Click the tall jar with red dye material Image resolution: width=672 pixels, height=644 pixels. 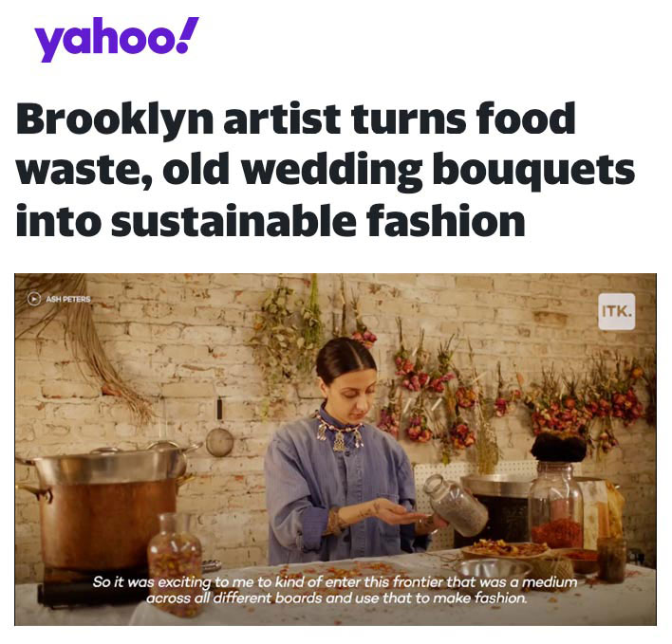(556, 506)
